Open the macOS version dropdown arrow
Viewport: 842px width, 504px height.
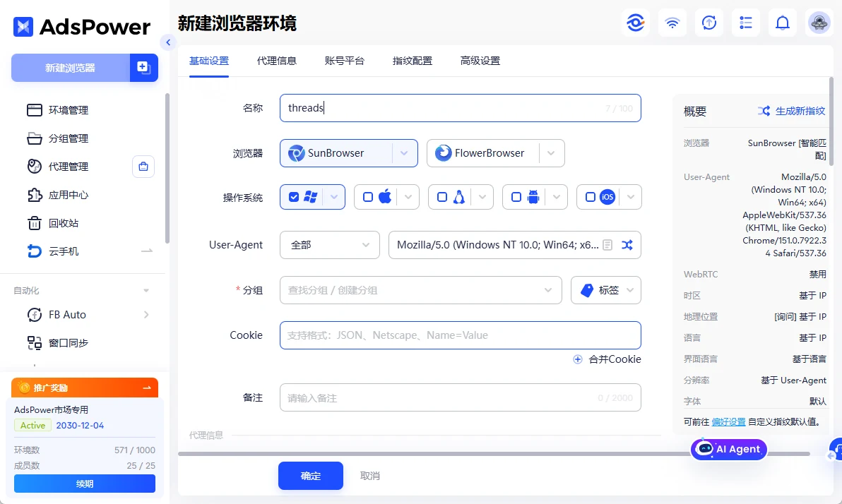[408, 197]
